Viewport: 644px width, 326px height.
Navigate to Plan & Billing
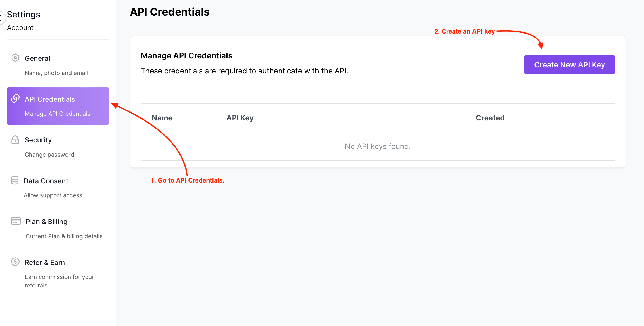tap(46, 222)
